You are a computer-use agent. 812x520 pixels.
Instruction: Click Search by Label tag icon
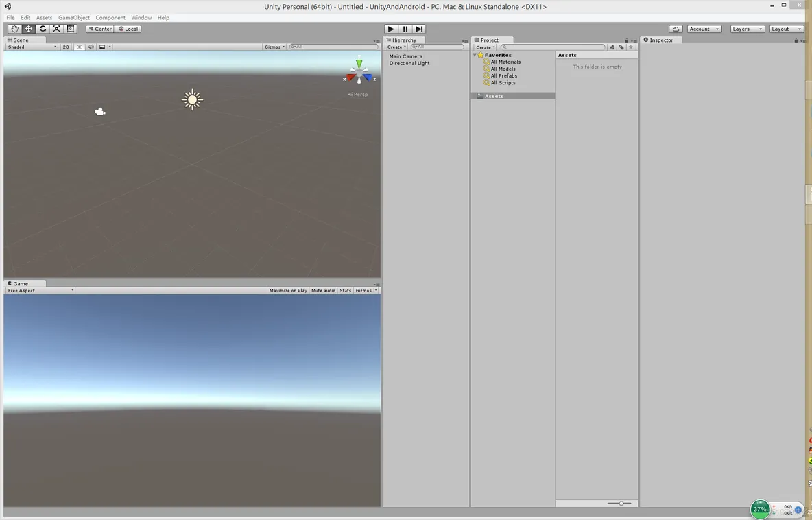[x=621, y=47]
